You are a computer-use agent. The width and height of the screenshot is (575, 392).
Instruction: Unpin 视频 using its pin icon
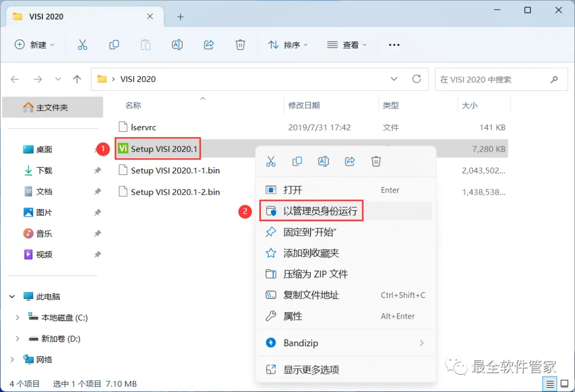[97, 255]
